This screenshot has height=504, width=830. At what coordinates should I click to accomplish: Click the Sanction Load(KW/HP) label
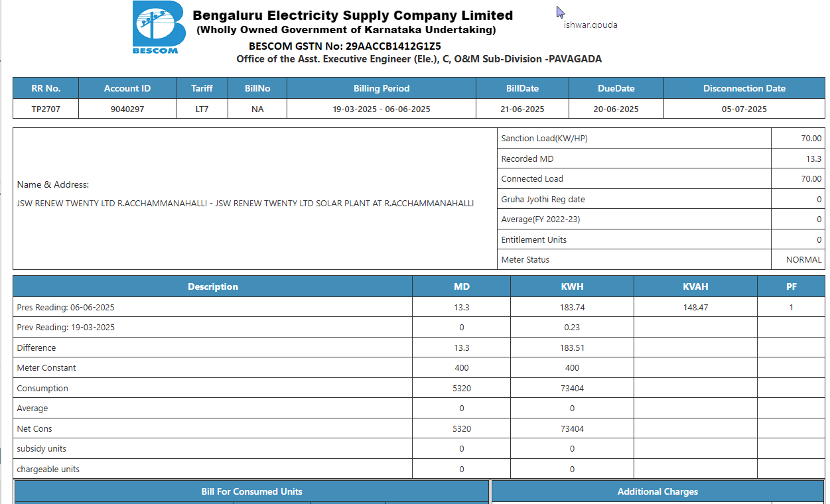coord(545,139)
